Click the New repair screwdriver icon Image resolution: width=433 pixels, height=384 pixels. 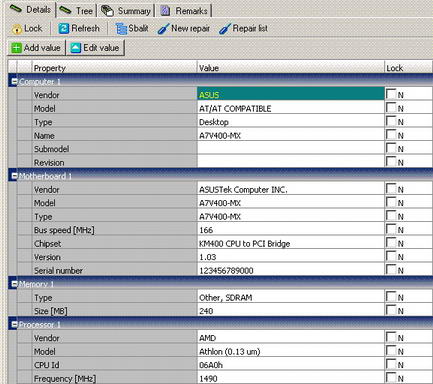[163, 29]
